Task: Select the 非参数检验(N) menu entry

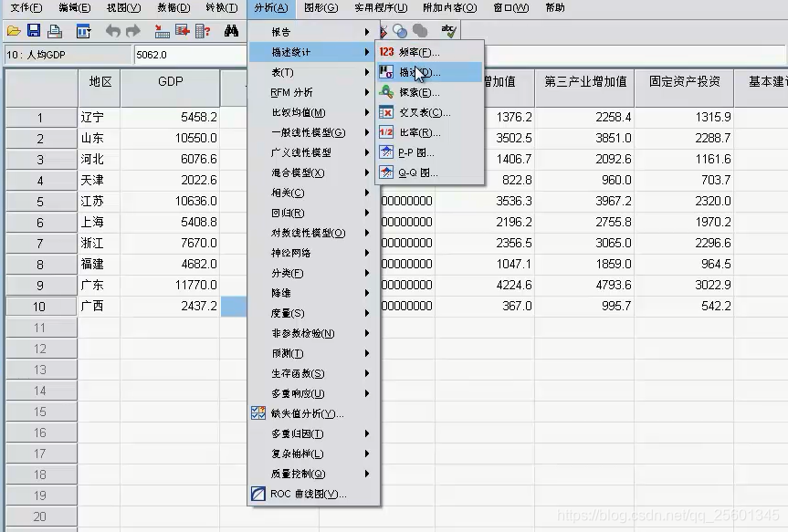Action: (314, 334)
